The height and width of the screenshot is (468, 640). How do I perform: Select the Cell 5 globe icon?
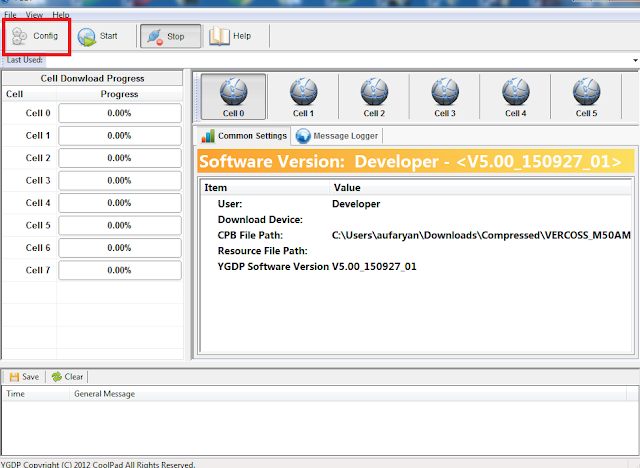coord(586,97)
